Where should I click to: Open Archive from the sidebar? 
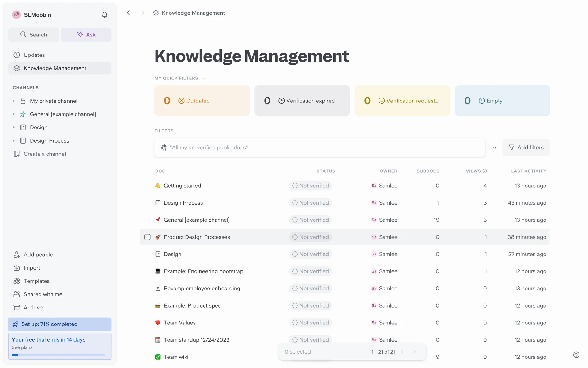point(33,307)
